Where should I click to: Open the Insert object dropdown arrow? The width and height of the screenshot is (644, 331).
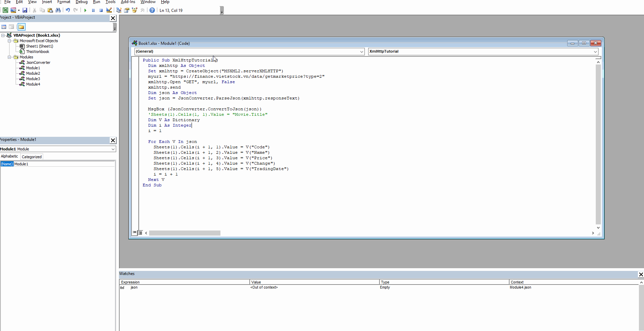click(19, 10)
